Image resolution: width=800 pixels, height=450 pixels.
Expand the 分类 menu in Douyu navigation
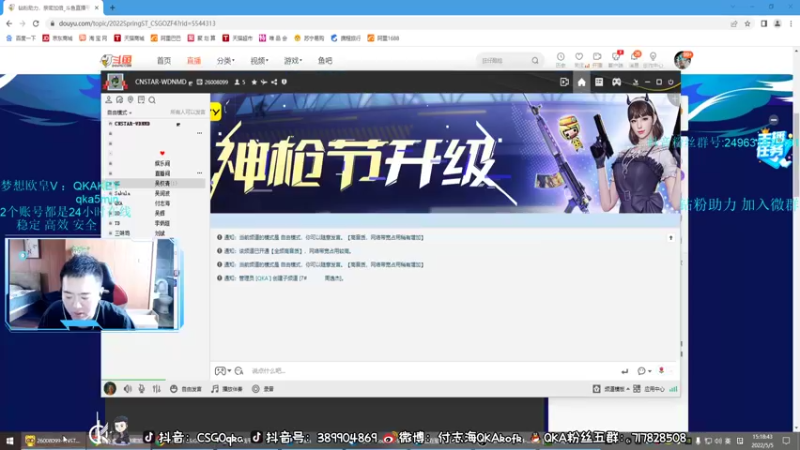pos(226,61)
